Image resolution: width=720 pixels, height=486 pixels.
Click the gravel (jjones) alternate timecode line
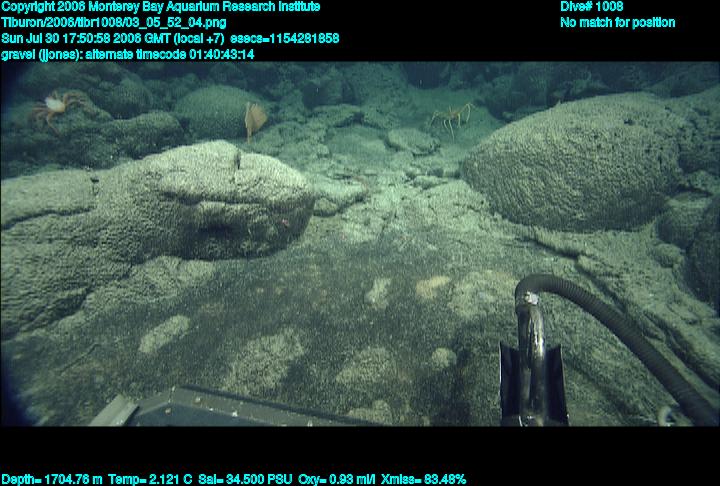point(128,54)
